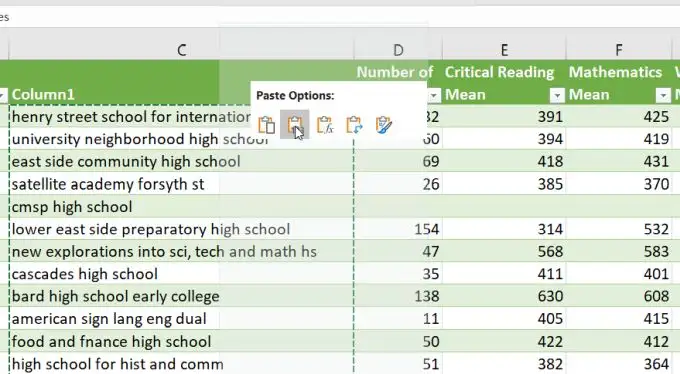Click the cell with value 154
Image resolution: width=680 pixels, height=374 pixels.
(x=398, y=229)
